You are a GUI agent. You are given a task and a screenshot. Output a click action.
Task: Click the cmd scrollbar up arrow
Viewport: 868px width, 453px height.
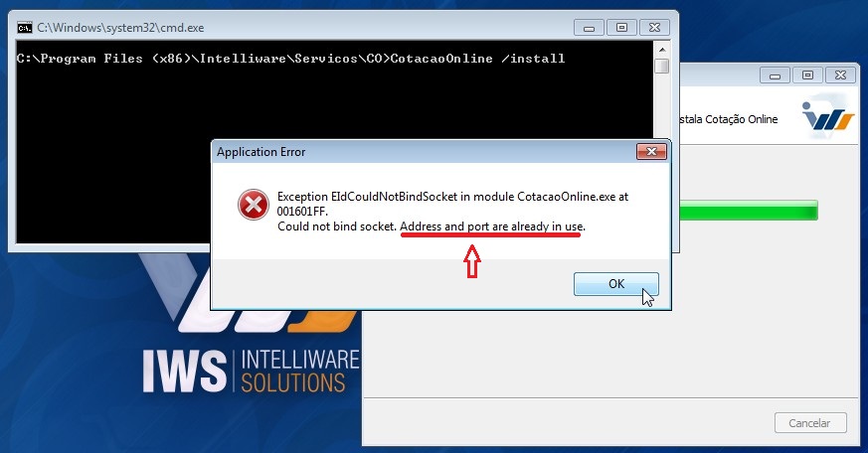(x=661, y=50)
